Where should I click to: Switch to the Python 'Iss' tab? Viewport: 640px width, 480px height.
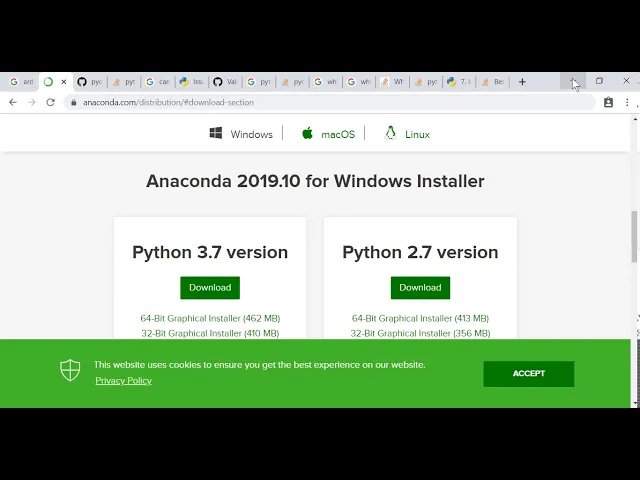pos(191,82)
